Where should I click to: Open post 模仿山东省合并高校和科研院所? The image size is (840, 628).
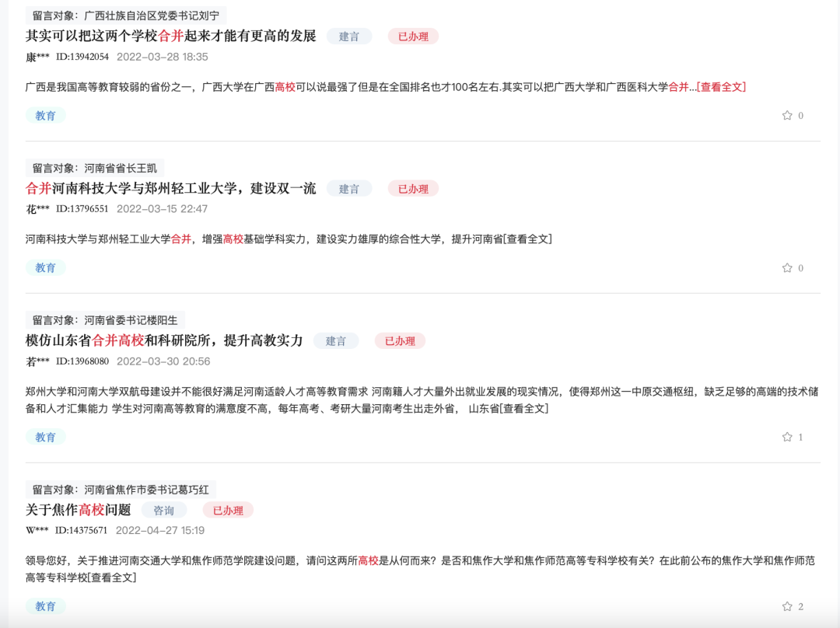[164, 340]
